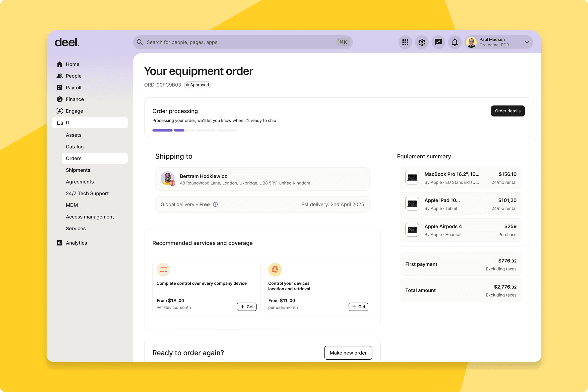The width and height of the screenshot is (588, 392).
Task: Get the location and retrieval service
Action: pyautogui.click(x=358, y=307)
